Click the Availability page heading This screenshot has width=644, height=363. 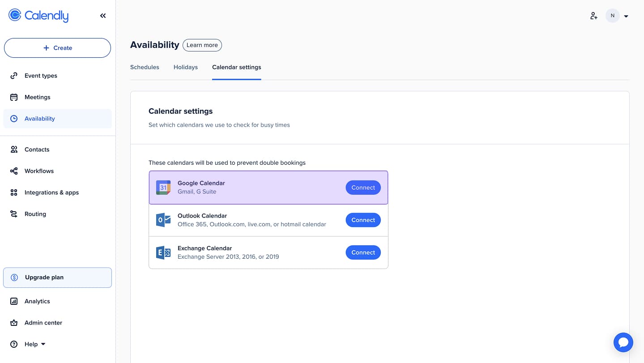155,45
